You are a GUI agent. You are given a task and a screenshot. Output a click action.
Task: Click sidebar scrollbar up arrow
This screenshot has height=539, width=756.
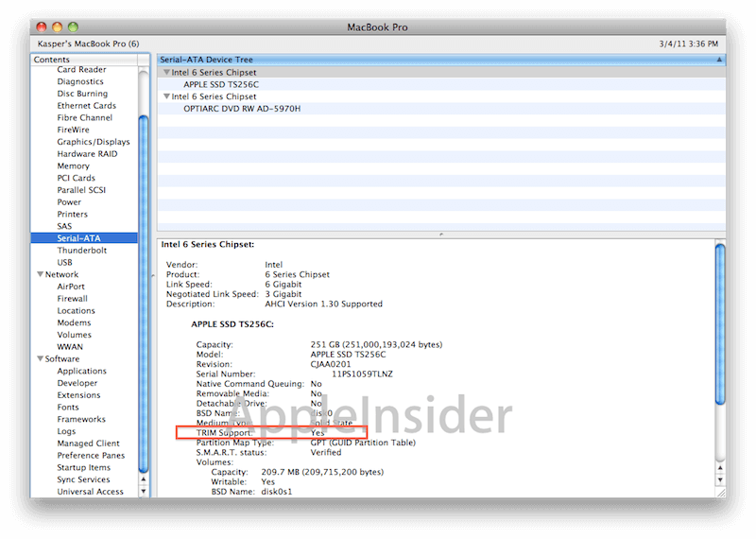tap(144, 479)
